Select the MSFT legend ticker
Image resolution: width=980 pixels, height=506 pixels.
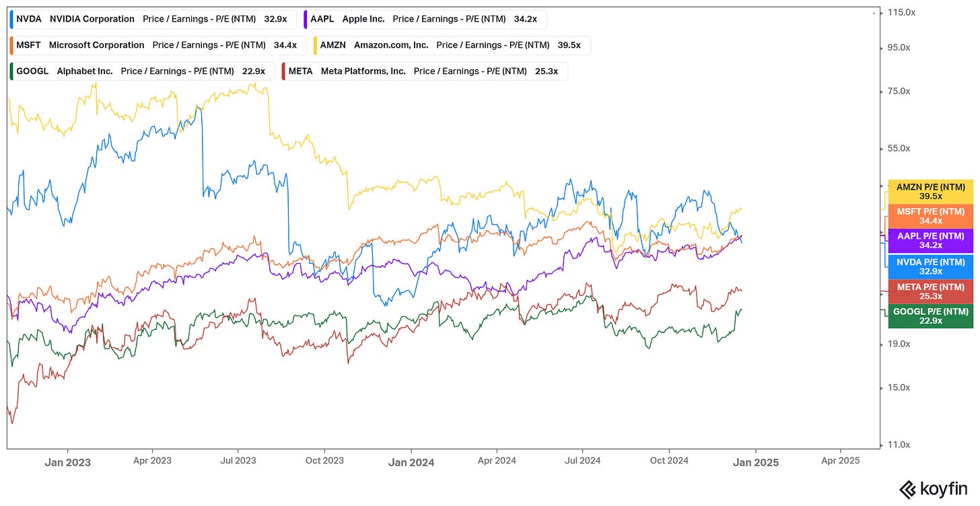(x=29, y=45)
